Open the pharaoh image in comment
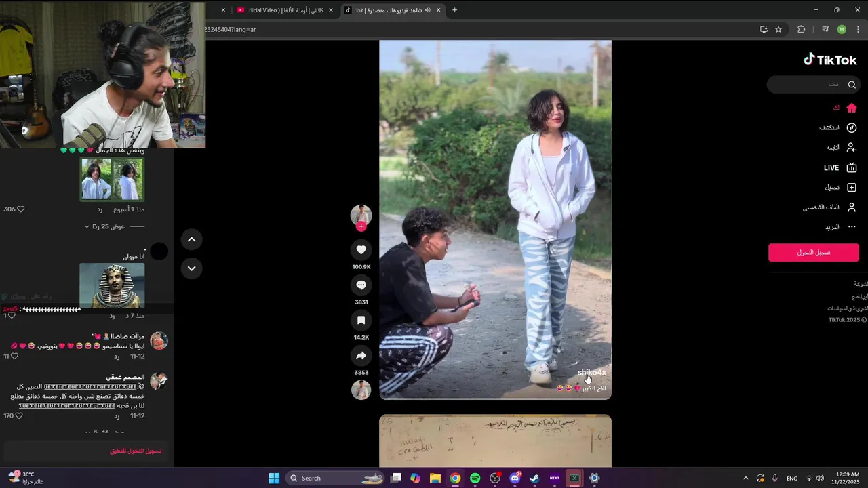 (112, 285)
